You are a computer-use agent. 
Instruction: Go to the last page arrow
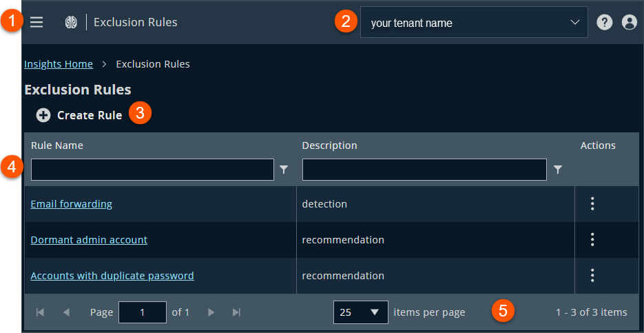(x=236, y=312)
